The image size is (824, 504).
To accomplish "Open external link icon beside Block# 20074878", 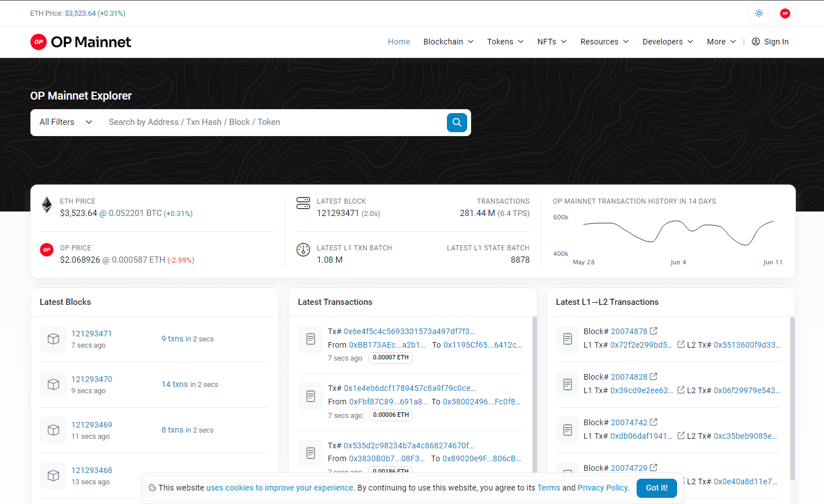I will coord(653,331).
